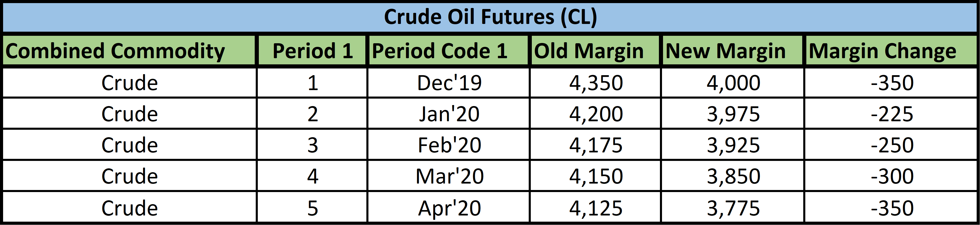
Task: Click the Old Margin column header
Action: (x=588, y=51)
